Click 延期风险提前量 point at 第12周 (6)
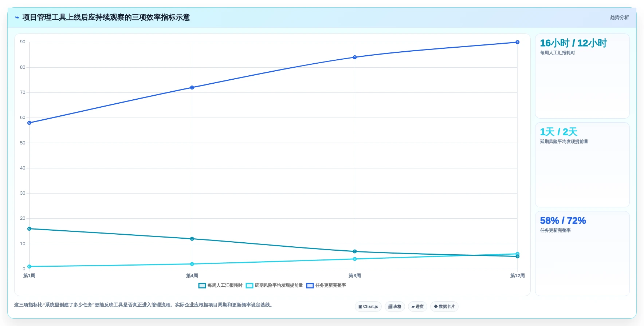The height and width of the screenshot is (326, 644). [x=517, y=254]
